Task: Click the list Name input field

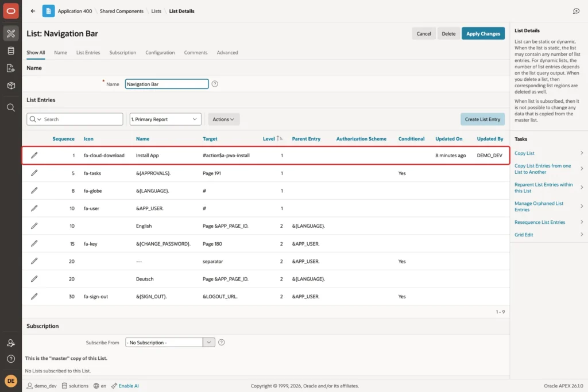Action: click(167, 84)
